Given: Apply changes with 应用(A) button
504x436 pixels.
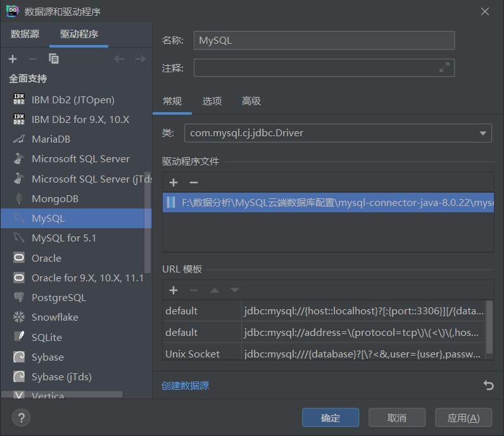Looking at the screenshot, I should pos(463,418).
